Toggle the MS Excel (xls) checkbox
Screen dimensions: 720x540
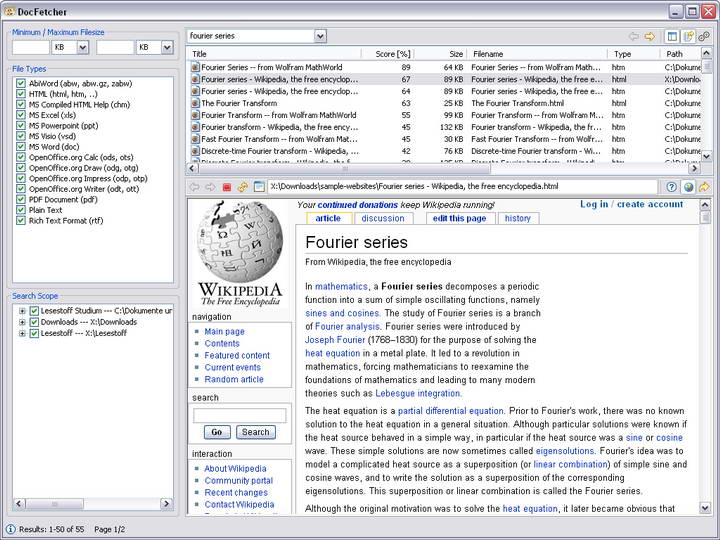21,115
